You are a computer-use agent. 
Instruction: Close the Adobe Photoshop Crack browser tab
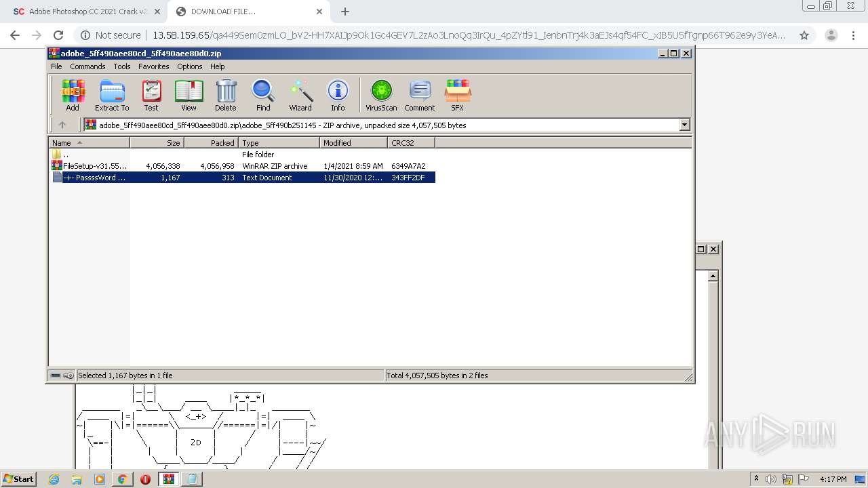(157, 12)
